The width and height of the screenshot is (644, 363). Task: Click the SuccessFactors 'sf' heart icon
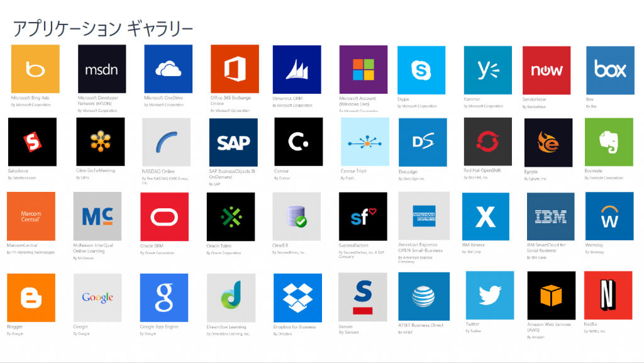[x=363, y=216]
